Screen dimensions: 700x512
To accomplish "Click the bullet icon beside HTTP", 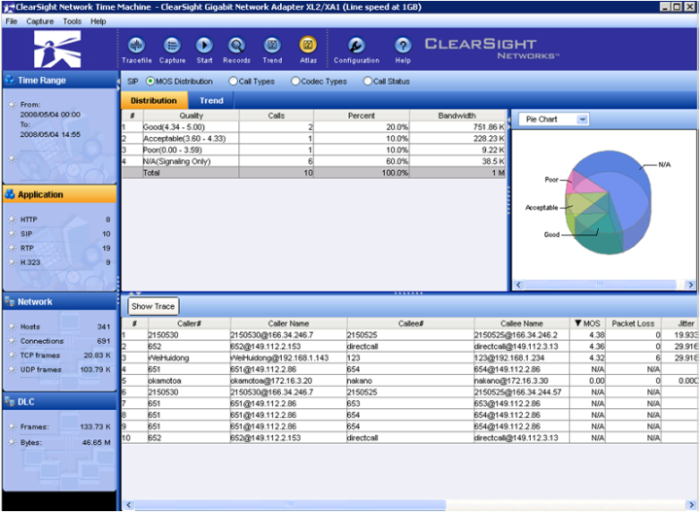I will (x=12, y=220).
